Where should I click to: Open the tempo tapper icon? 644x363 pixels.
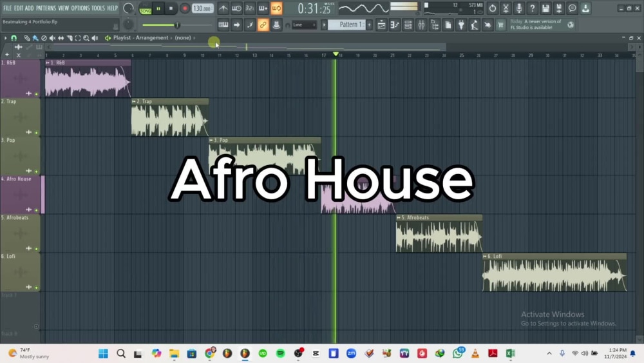[475, 25]
